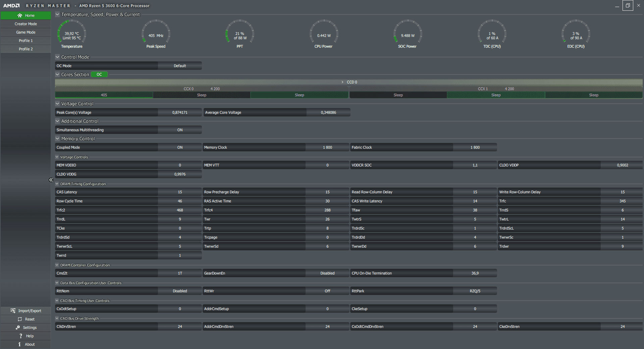Select the first core bar showing 405
644x349 pixels.
[104, 95]
